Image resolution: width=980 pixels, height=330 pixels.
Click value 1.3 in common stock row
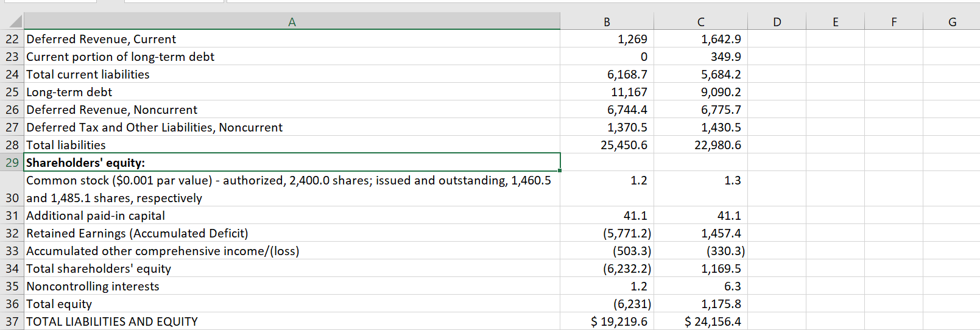coord(700,189)
